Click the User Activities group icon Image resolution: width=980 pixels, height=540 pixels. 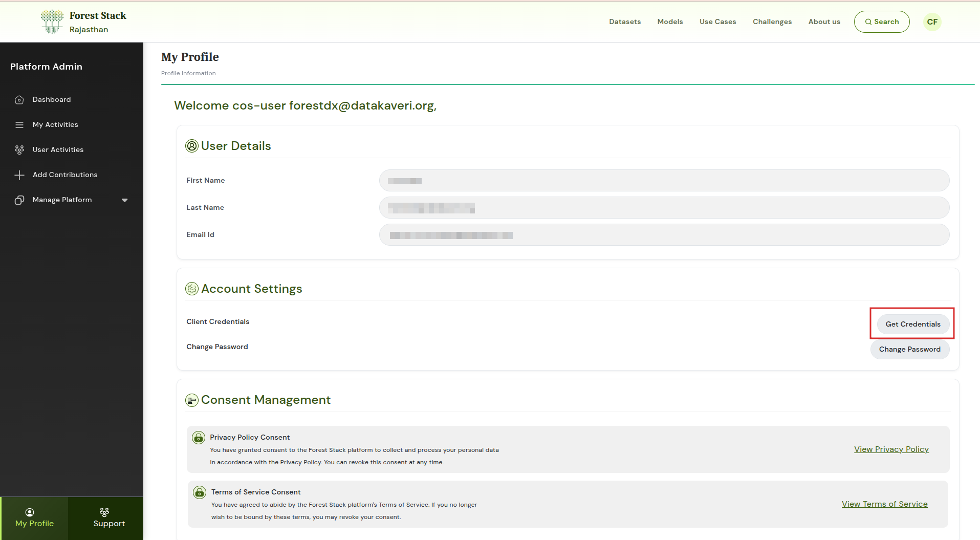(x=19, y=150)
